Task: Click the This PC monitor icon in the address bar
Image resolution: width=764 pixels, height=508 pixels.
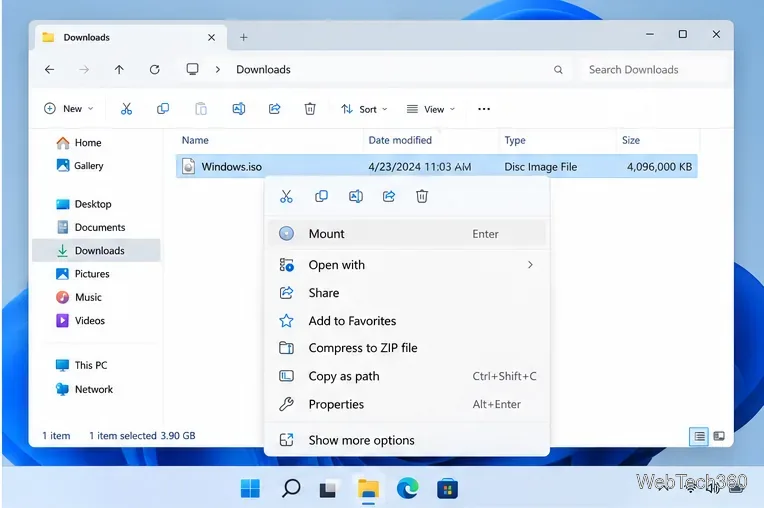Action: pos(192,69)
